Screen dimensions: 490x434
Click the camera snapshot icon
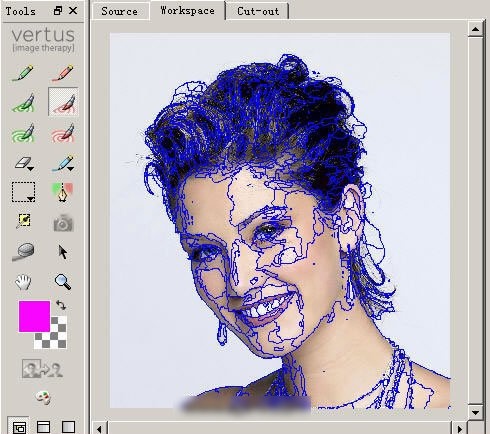coord(63,223)
